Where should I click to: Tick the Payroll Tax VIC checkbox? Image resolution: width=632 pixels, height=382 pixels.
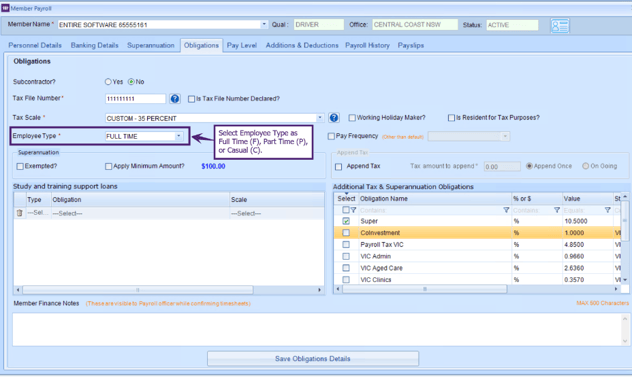346,245
